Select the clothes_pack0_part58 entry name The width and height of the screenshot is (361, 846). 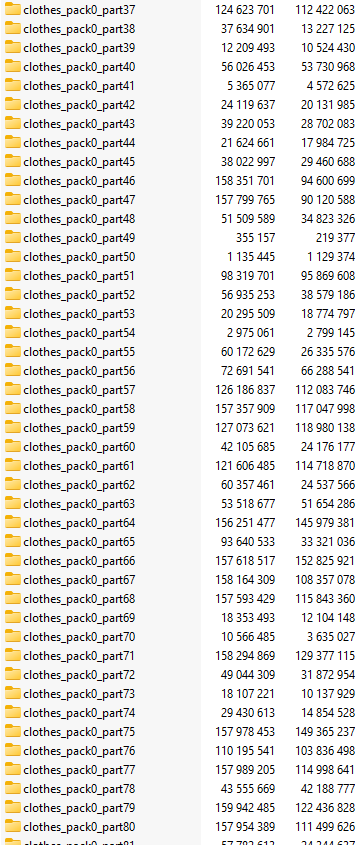[x=79, y=409]
